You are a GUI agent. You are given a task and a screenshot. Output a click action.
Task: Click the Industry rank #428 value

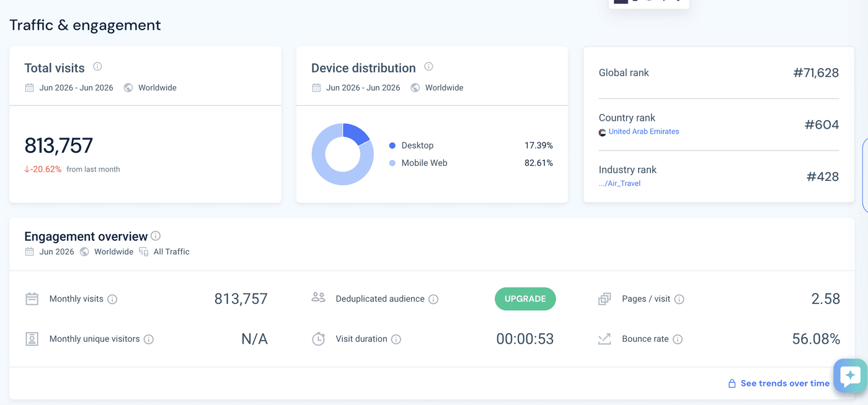[823, 176]
